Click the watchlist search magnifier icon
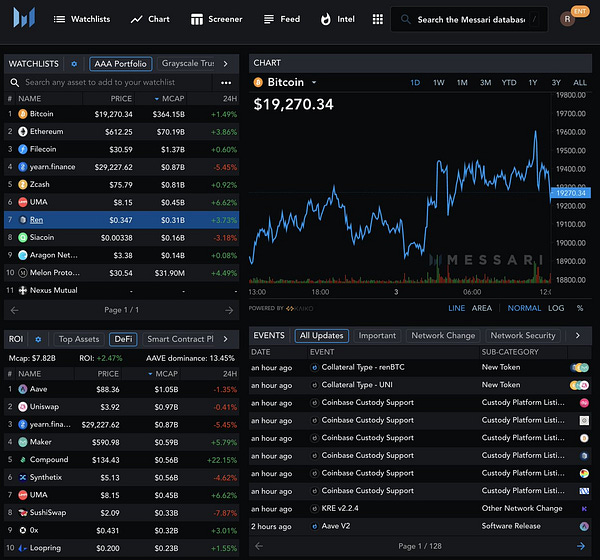 [x=15, y=82]
